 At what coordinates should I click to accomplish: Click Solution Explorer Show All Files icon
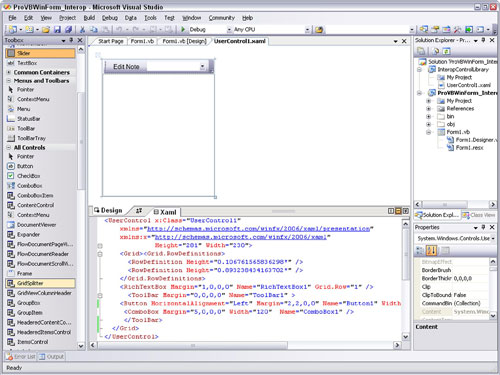coord(435,51)
